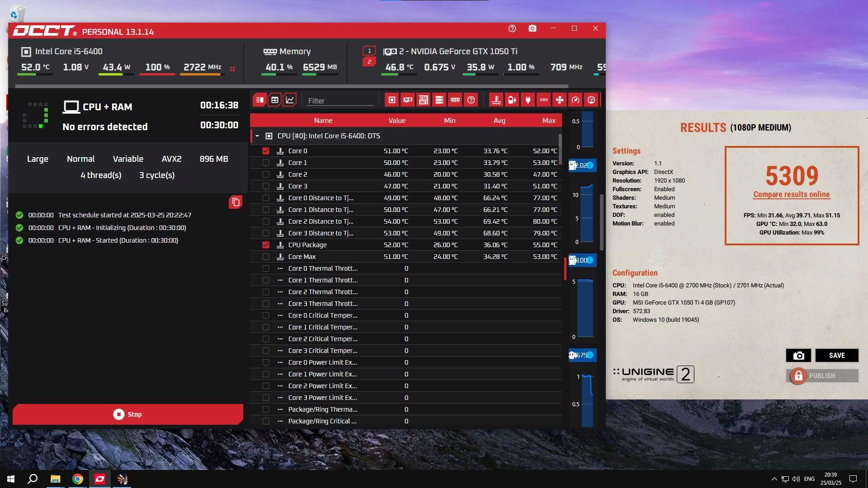Click camera screenshot button in Unigine results

(x=798, y=356)
